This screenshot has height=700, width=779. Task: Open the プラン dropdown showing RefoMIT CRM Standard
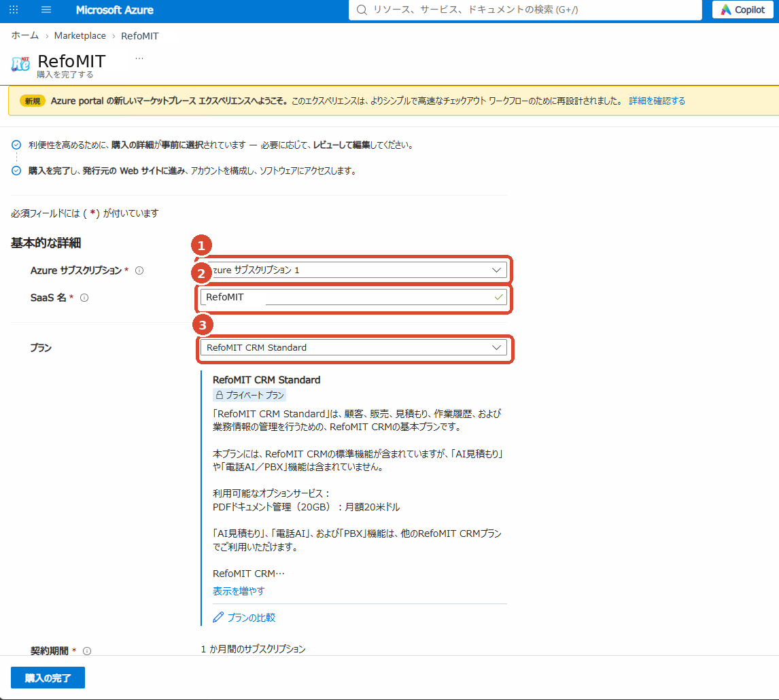point(353,347)
